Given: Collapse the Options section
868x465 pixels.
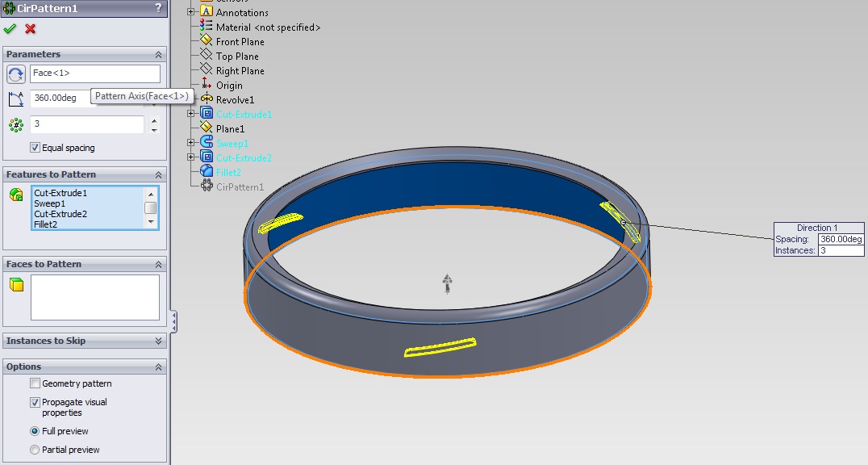Looking at the screenshot, I should [x=158, y=367].
